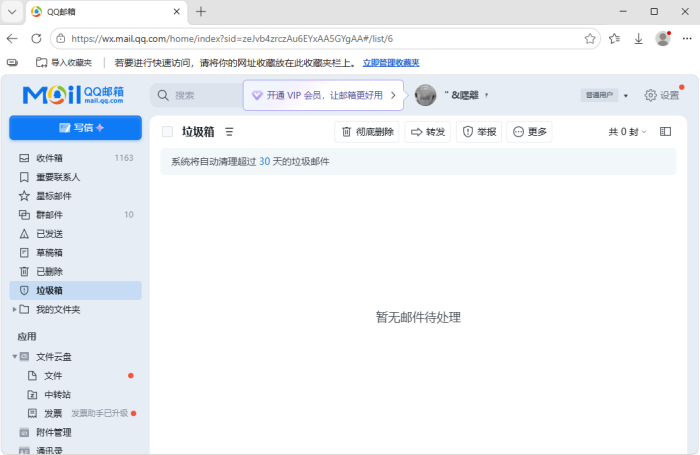This screenshot has height=455, width=700.
Task: Open the 更多 more menu
Action: click(x=529, y=132)
